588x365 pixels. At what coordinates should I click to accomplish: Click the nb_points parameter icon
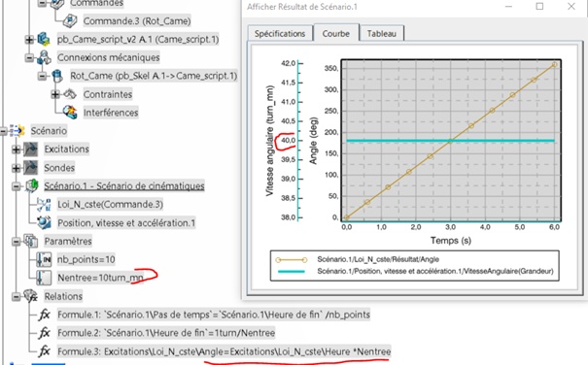(44, 259)
